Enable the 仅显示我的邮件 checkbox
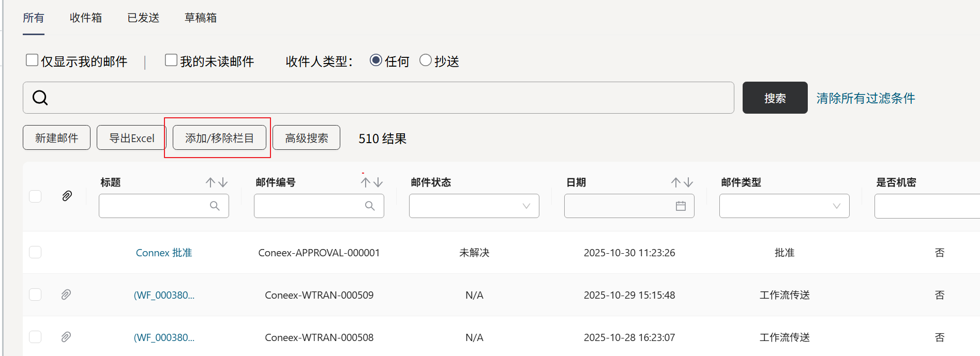Screen dimensions: 980x356 click(x=32, y=60)
